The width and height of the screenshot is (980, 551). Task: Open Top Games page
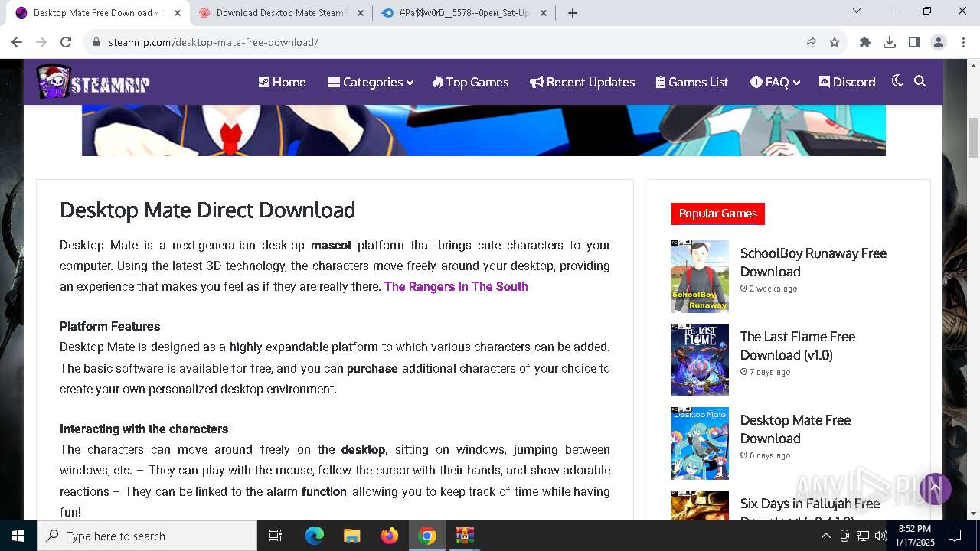click(470, 82)
